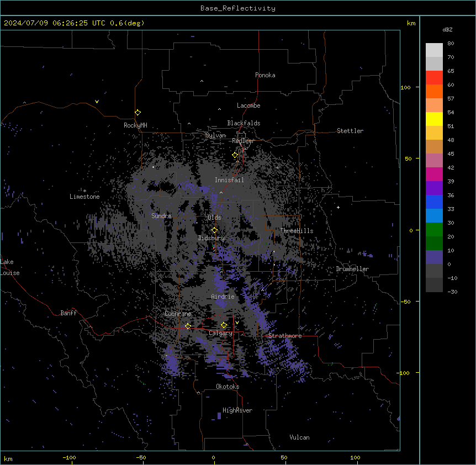Click the HighRiver town label

(x=237, y=410)
